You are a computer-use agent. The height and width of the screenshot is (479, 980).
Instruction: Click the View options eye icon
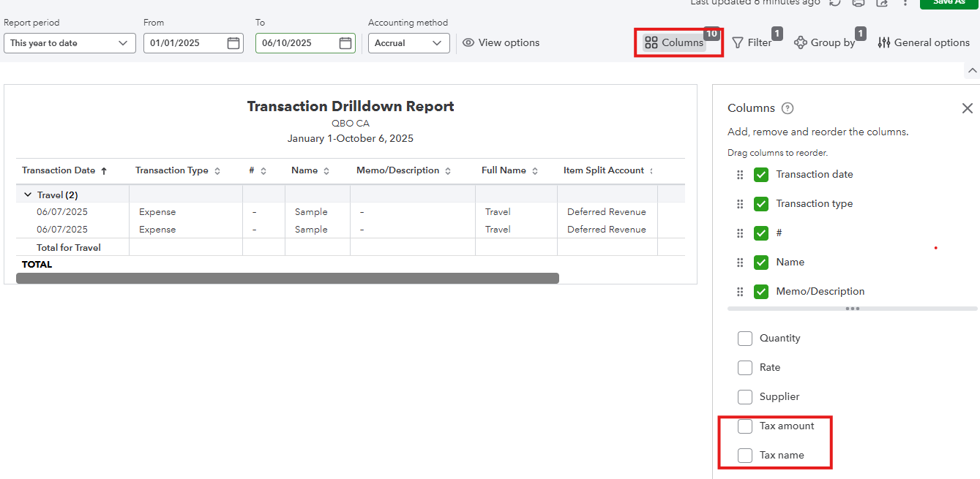[x=468, y=43]
